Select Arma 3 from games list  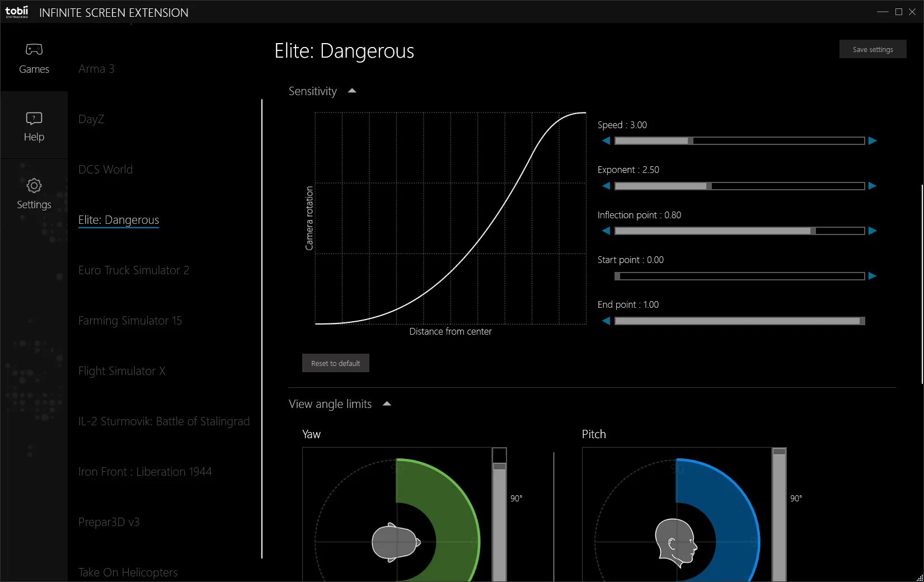[96, 69]
